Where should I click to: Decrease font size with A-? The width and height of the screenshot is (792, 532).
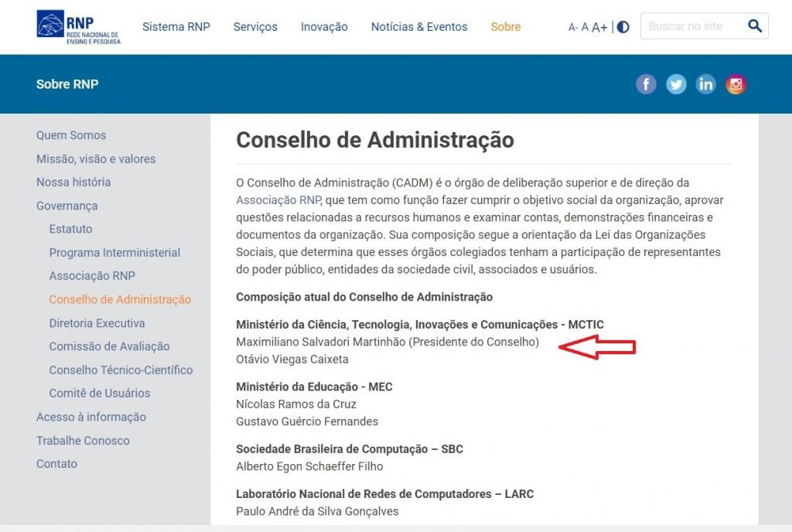click(573, 27)
